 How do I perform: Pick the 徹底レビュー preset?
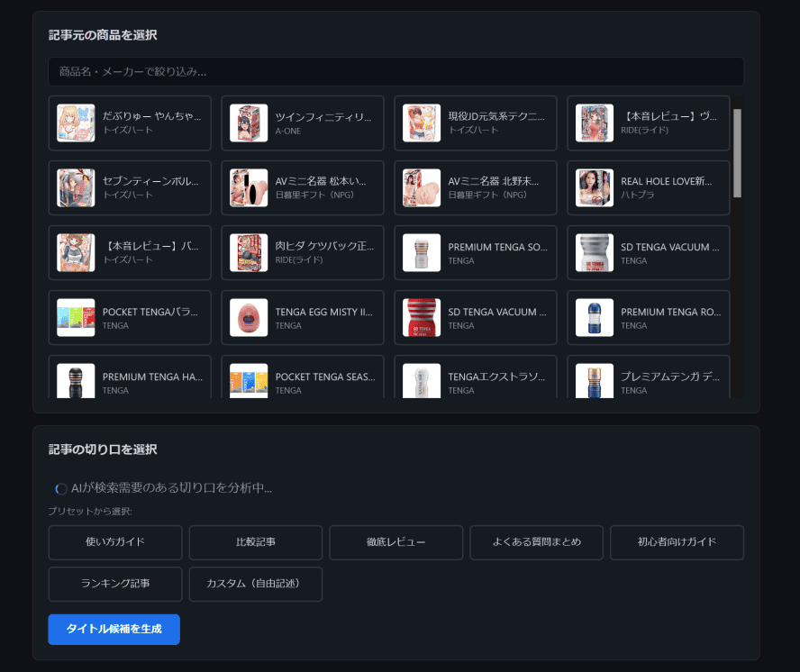click(396, 542)
